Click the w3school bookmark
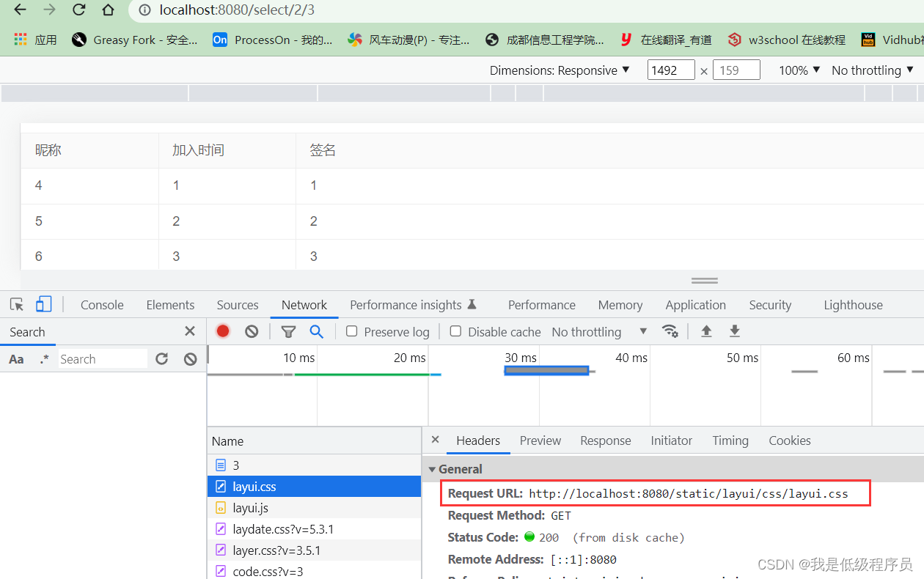 (x=786, y=40)
